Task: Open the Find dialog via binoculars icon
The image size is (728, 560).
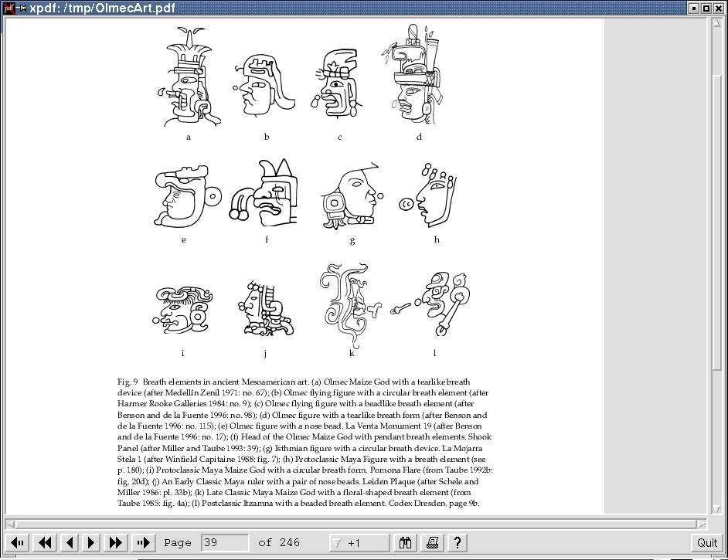Action: [x=405, y=542]
